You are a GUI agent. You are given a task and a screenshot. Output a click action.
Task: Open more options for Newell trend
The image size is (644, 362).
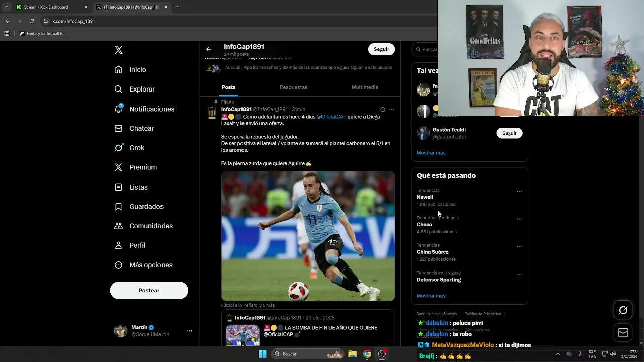point(519,192)
